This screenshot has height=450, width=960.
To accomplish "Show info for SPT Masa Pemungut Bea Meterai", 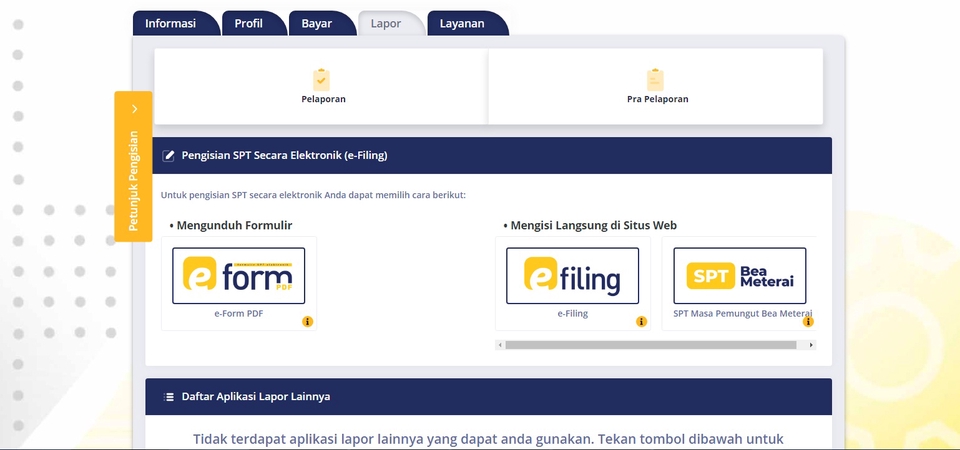I will [808, 321].
